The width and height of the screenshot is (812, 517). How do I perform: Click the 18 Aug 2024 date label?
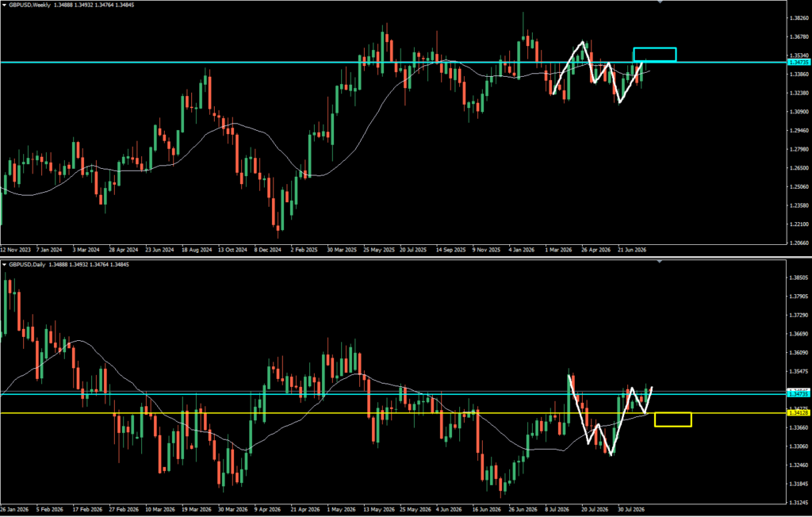(x=197, y=250)
